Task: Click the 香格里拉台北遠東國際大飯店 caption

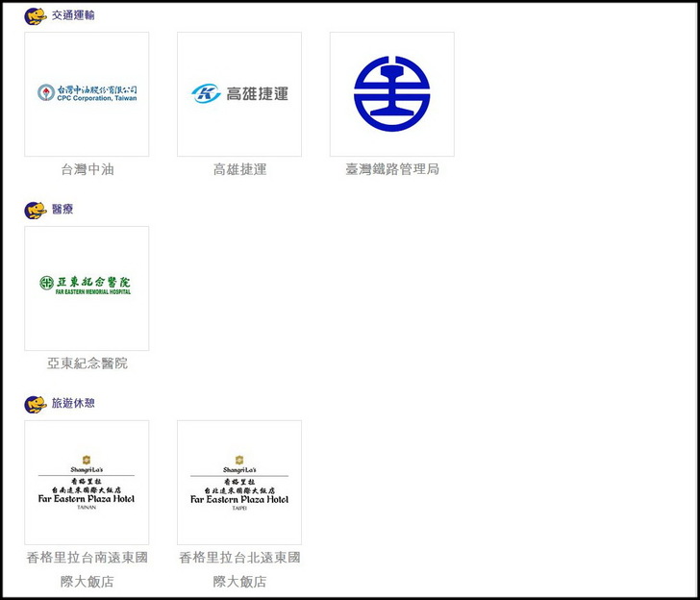Action: click(x=239, y=569)
